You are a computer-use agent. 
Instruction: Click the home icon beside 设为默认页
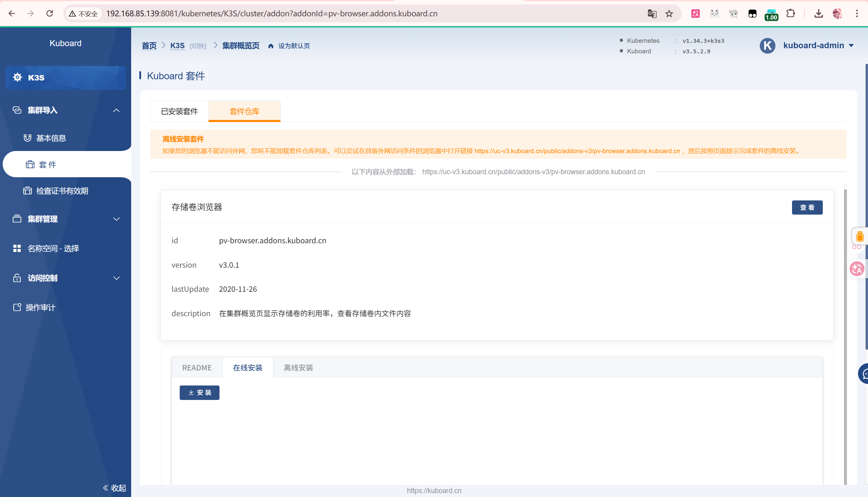click(271, 46)
